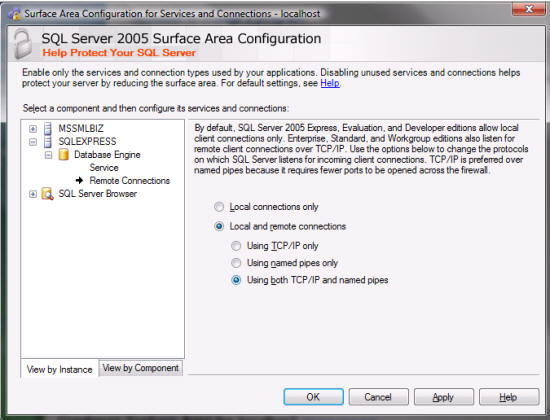Image resolution: width=550 pixels, height=420 pixels.
Task: Collapse the SQLEXPRESS tree node
Action: coord(33,142)
